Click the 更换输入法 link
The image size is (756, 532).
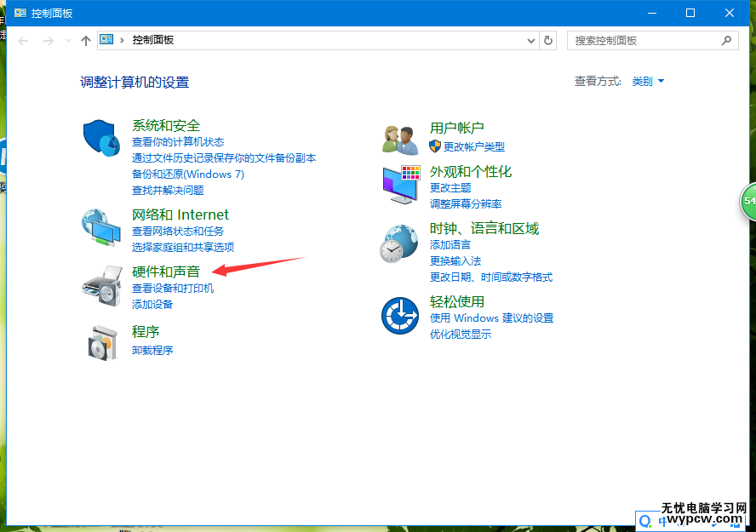coord(455,261)
